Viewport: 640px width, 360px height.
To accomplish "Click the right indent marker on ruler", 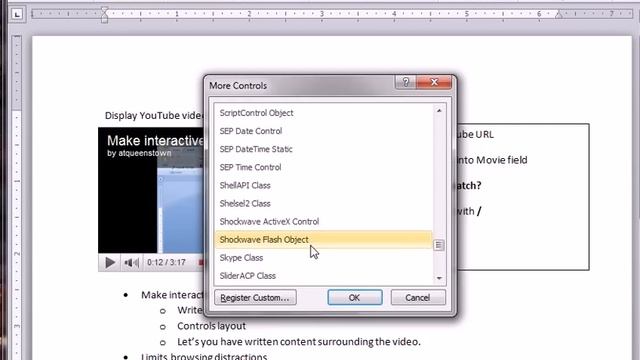I will coord(559,15).
